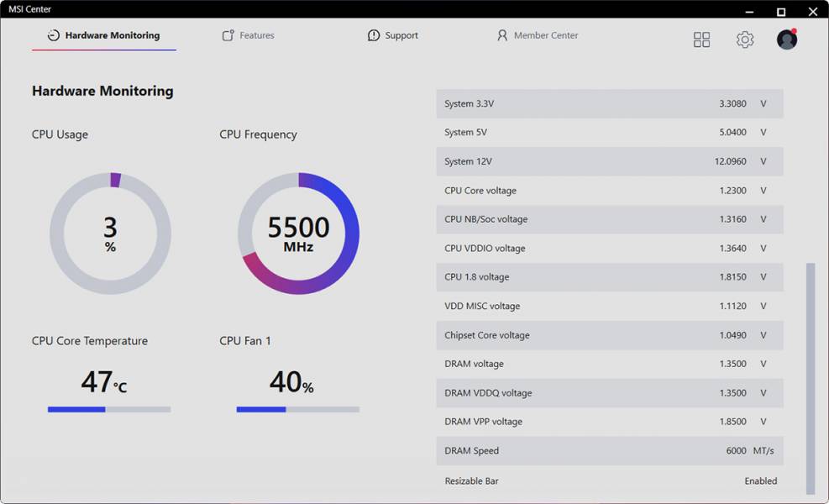The width and height of the screenshot is (829, 504).
Task: Click the Support chat bubble icon
Action: (x=374, y=35)
